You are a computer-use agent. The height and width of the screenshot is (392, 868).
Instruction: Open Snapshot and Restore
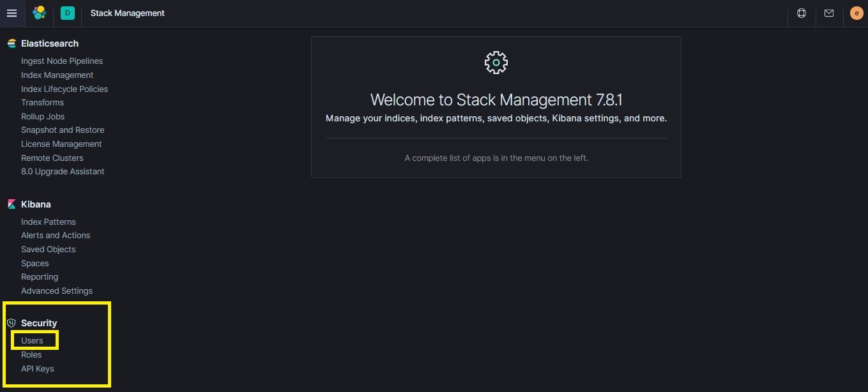[x=63, y=130]
